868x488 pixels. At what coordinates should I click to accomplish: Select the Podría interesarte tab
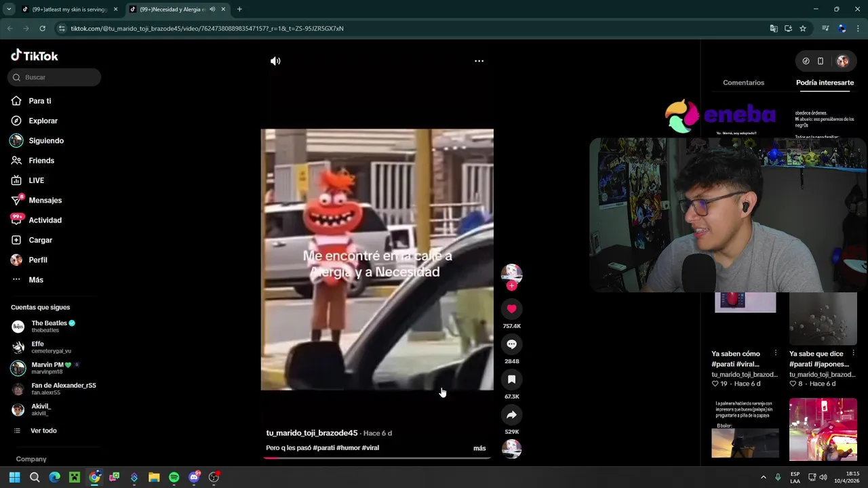tap(825, 83)
